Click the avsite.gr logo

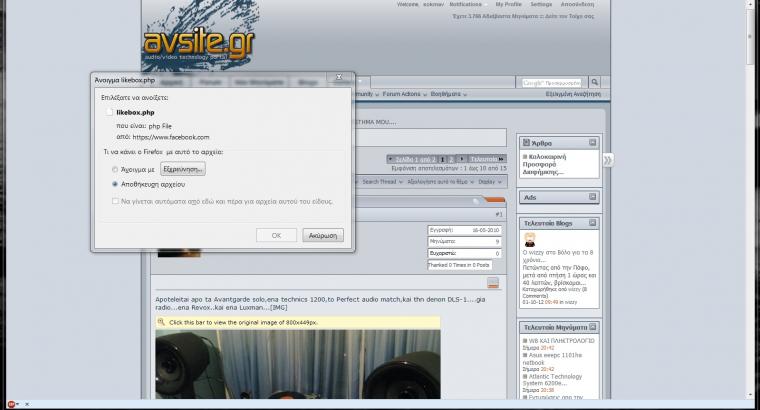coord(199,43)
